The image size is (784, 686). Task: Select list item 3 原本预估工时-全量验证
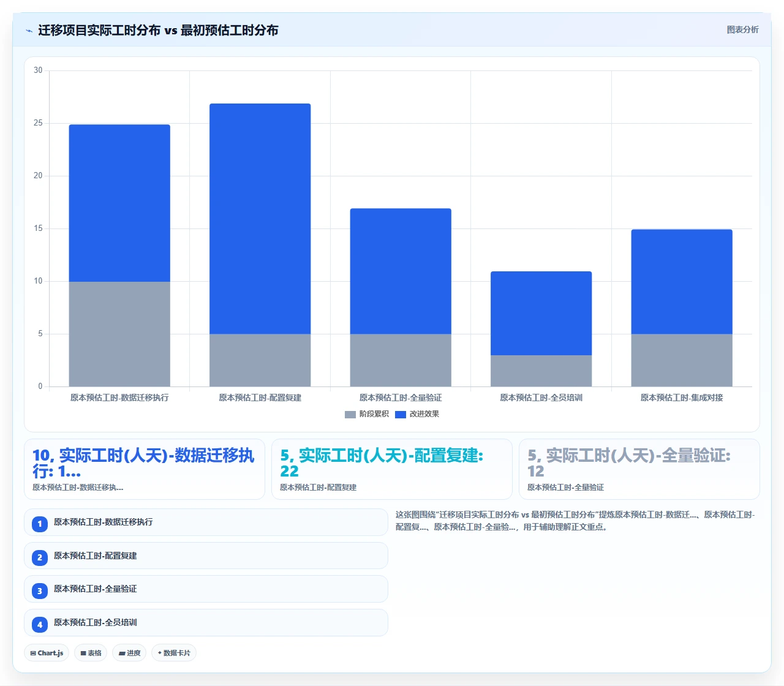click(206, 589)
